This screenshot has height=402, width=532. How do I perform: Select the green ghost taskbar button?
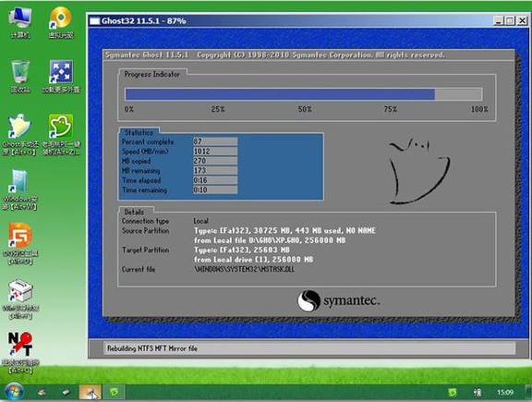[x=114, y=393]
